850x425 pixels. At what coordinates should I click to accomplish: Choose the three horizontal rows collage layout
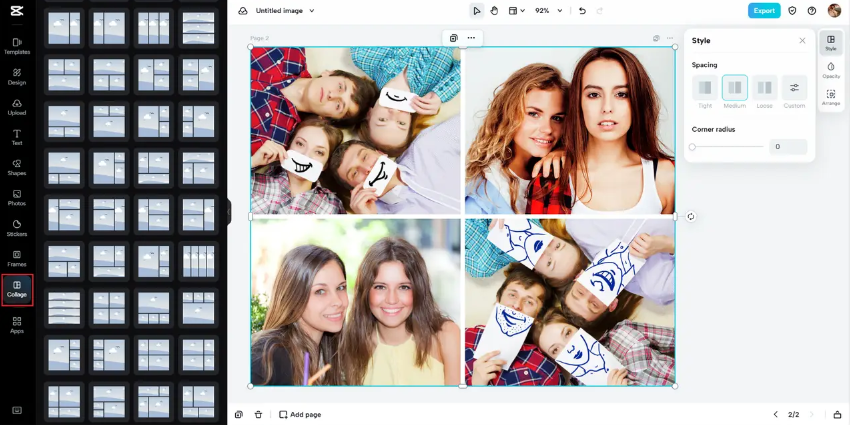pos(198,28)
